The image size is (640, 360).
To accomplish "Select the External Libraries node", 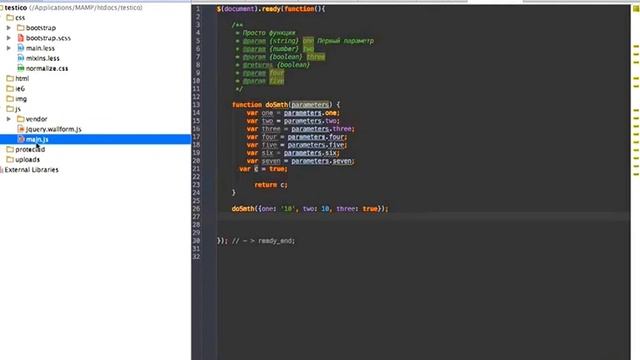I will (31, 170).
